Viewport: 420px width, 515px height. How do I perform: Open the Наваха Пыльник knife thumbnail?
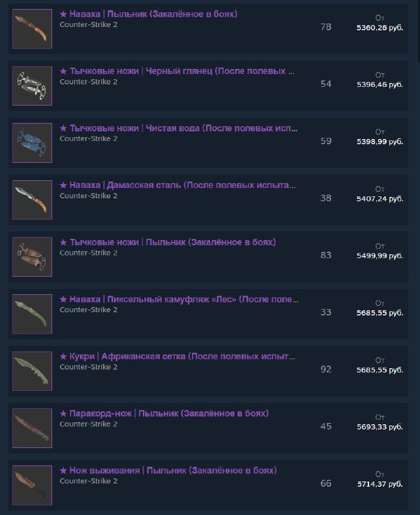[x=32, y=29]
